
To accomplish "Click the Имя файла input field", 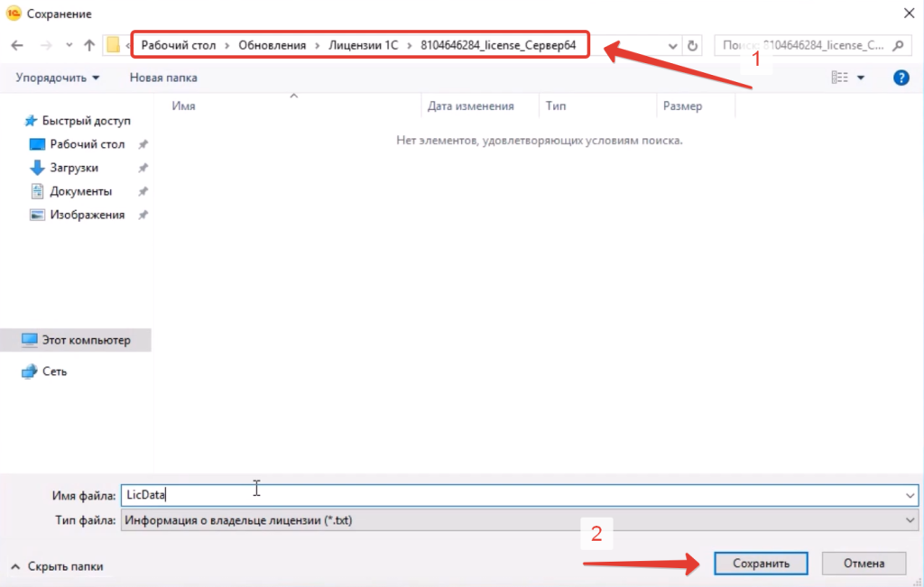I will click(x=514, y=495).
